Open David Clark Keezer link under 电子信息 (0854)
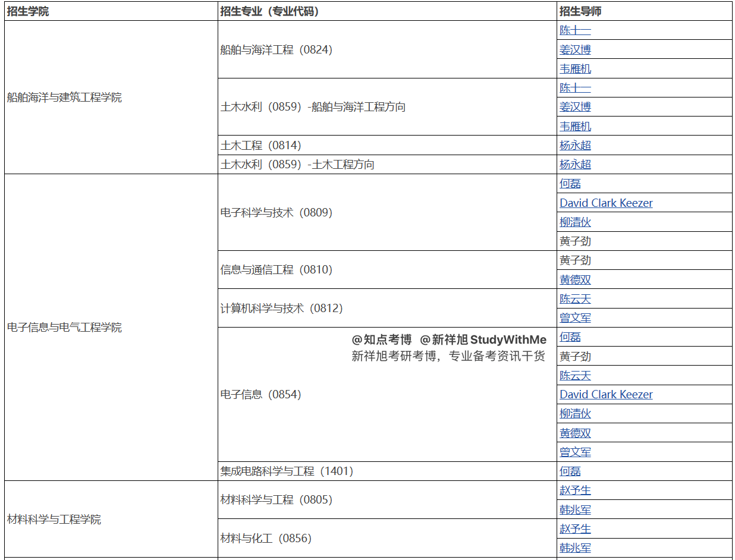Image resolution: width=735 pixels, height=560 pixels. tap(606, 394)
